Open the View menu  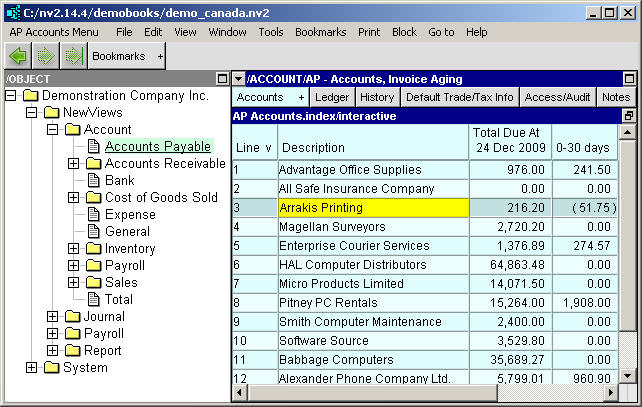(x=185, y=32)
